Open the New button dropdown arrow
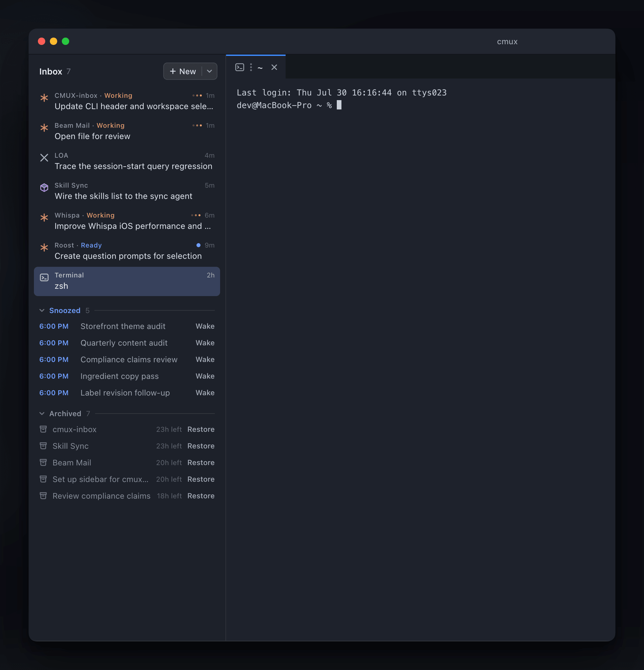The height and width of the screenshot is (670, 644). click(209, 72)
